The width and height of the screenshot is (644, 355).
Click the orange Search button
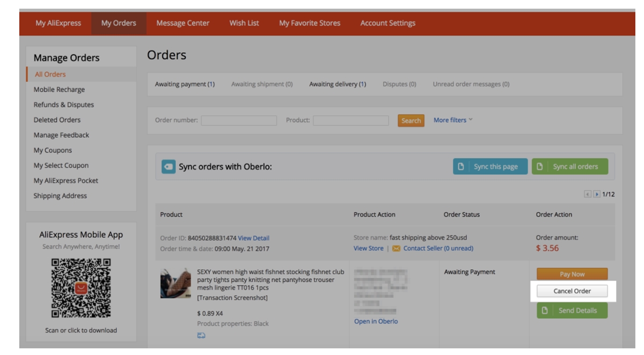[411, 121]
